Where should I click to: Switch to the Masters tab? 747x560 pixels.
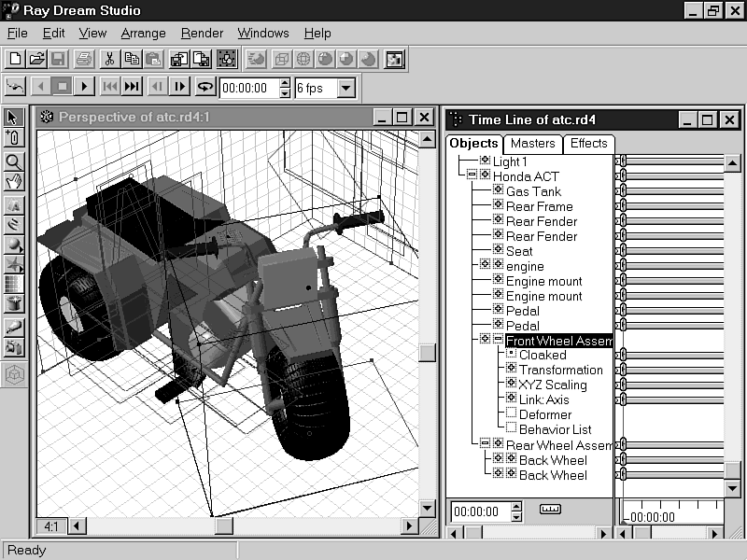point(533,143)
